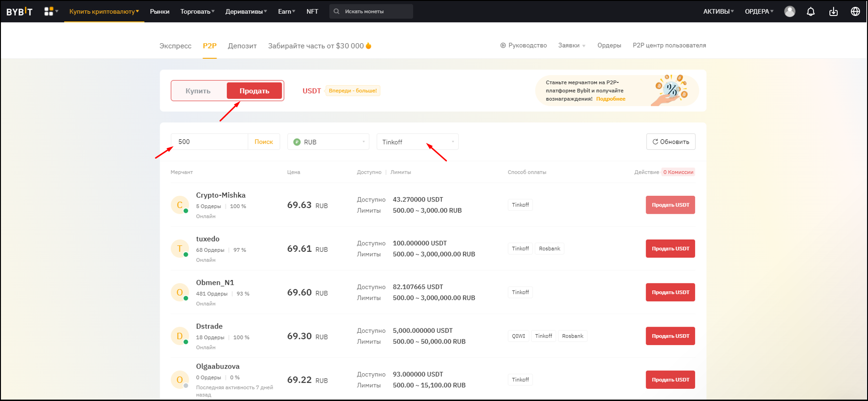Expand the Деривативы menu
The image size is (868, 401).
click(x=246, y=11)
